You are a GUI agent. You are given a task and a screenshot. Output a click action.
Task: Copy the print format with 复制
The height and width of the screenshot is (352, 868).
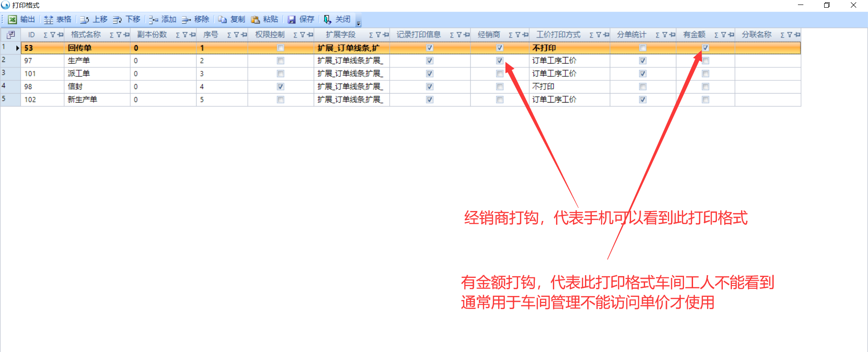[x=222, y=19]
